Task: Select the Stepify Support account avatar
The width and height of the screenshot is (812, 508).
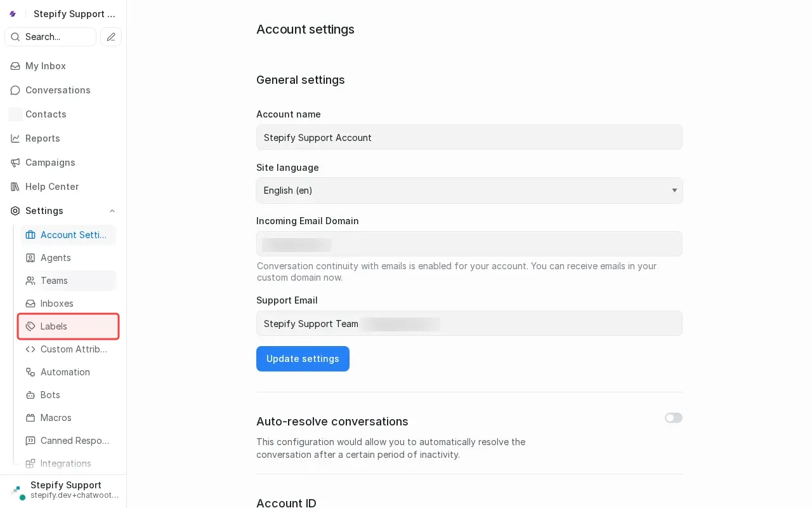Action: click(x=15, y=490)
